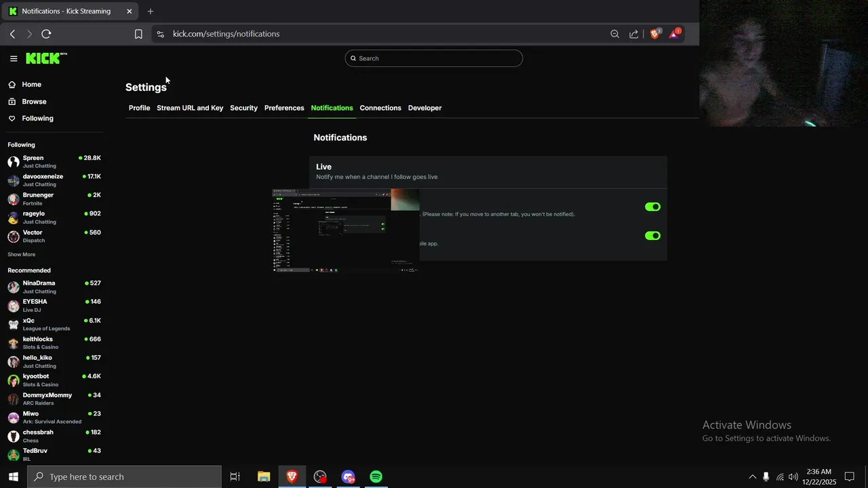This screenshot has width=868, height=488.
Task: Open TedBruv channel link
Action: click(54, 454)
